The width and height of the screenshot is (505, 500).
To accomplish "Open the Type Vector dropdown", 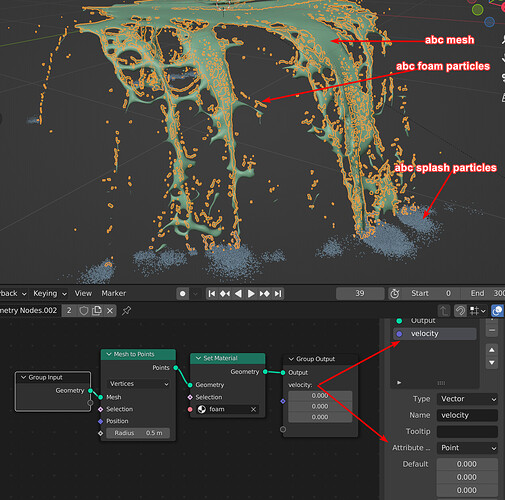I will 467,399.
